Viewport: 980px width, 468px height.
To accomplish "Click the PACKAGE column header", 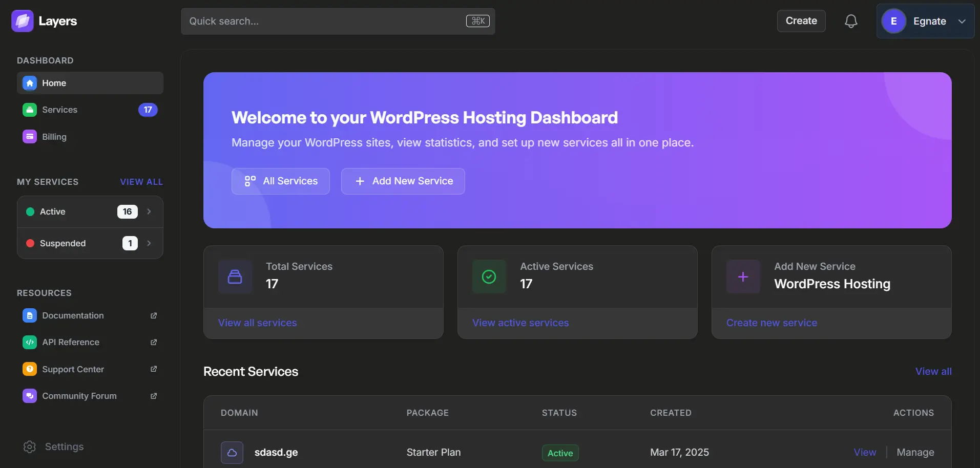I will coord(428,413).
